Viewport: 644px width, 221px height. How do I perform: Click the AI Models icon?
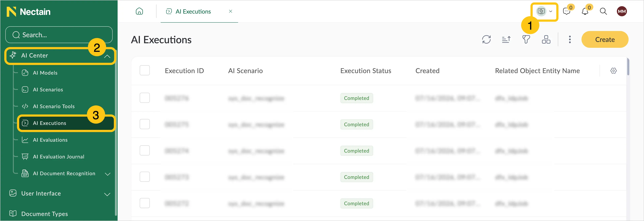pos(25,73)
